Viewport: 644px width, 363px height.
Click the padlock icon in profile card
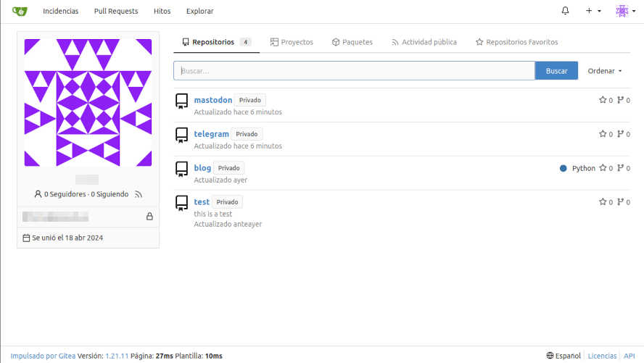click(149, 216)
